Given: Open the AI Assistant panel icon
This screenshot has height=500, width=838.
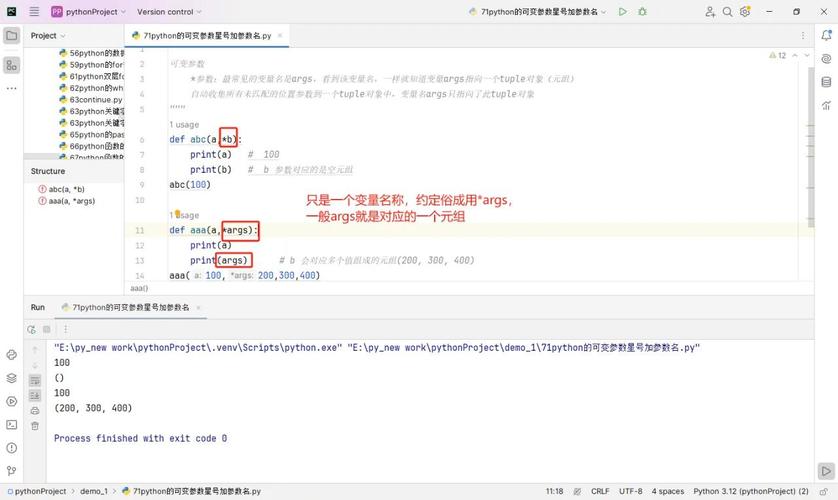Looking at the screenshot, I should pos(826,59).
